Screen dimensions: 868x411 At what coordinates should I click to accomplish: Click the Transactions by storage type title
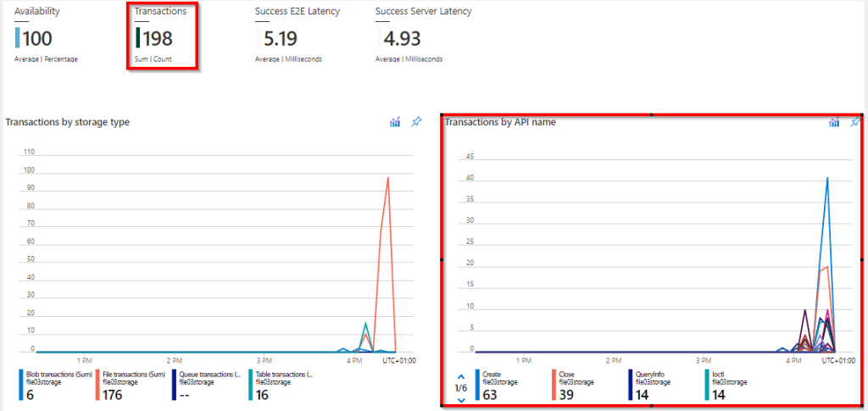point(68,122)
